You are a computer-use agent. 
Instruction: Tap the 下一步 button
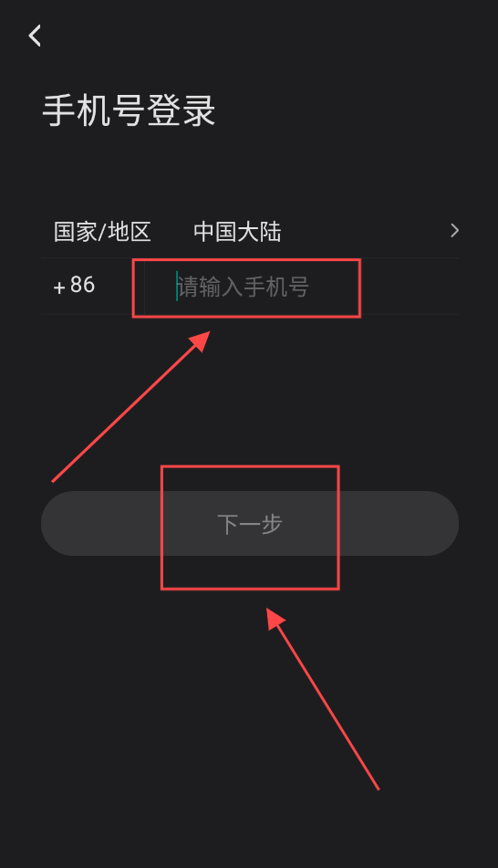coord(250,523)
